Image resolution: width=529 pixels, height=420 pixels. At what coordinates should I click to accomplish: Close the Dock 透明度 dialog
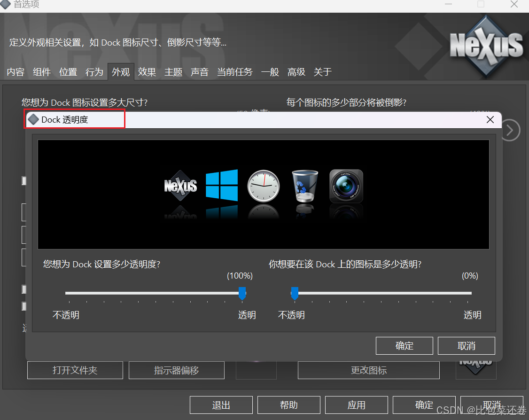coord(490,120)
